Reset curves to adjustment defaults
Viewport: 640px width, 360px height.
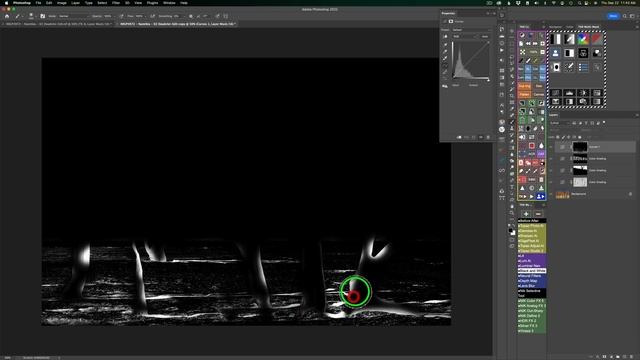coord(473,138)
